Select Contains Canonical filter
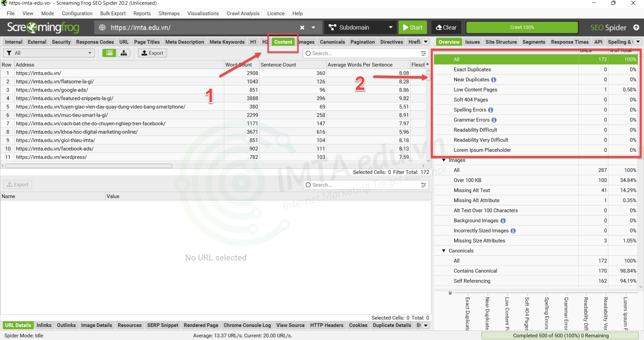The height and width of the screenshot is (340, 644). click(x=535, y=271)
